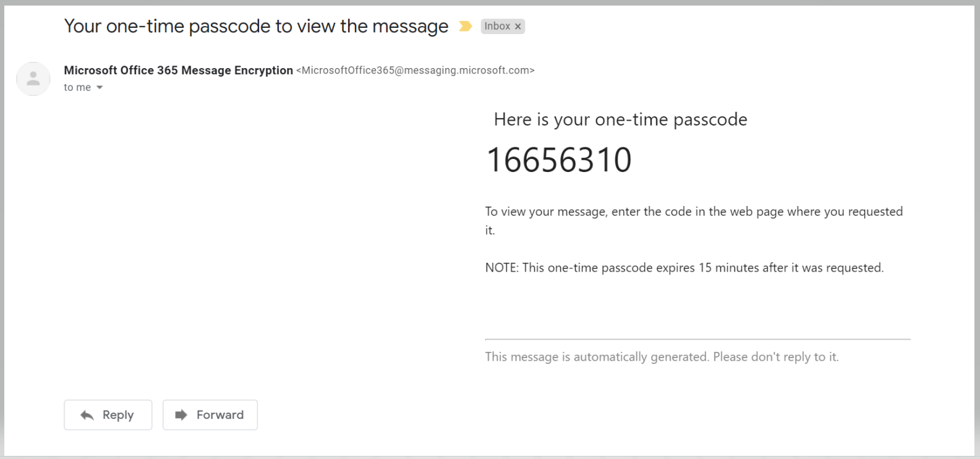Image resolution: width=980 pixels, height=459 pixels.
Task: Click the trailing 'it.' line of instructions
Action: pos(490,230)
